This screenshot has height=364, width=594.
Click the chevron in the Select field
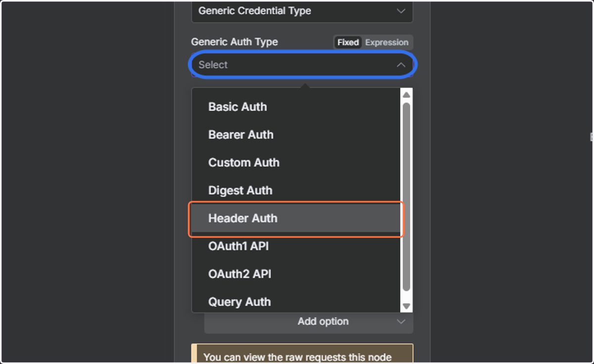tap(401, 65)
